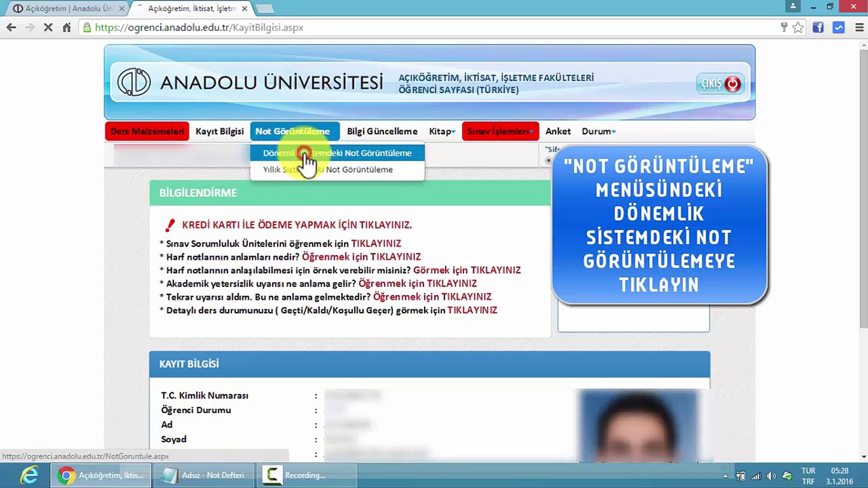Open the Chrome hamburger menu icon
868x488 pixels.
point(859,28)
